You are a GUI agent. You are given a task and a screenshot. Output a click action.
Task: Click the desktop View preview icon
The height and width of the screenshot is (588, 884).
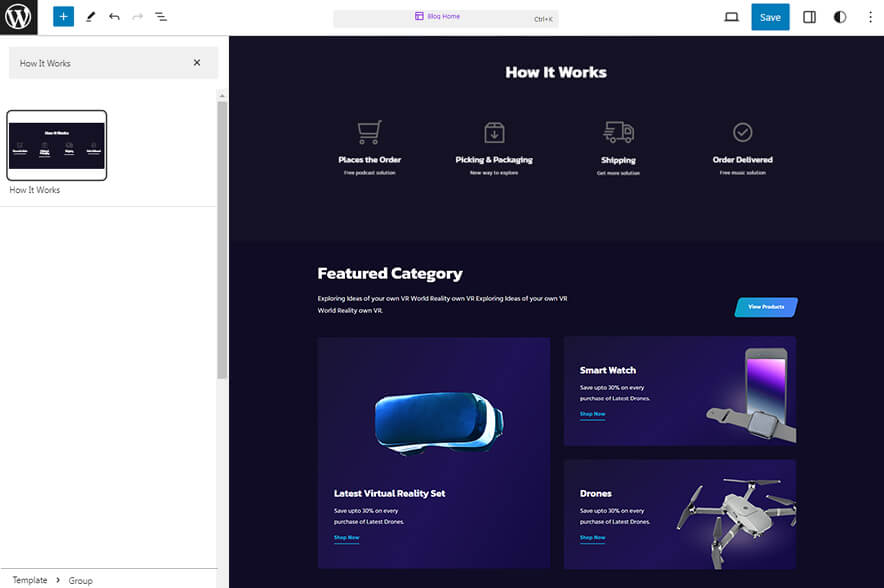tap(731, 17)
